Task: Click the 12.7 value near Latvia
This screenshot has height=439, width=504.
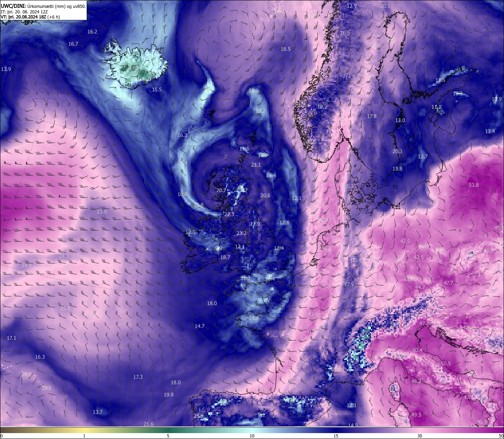Action: (422, 156)
